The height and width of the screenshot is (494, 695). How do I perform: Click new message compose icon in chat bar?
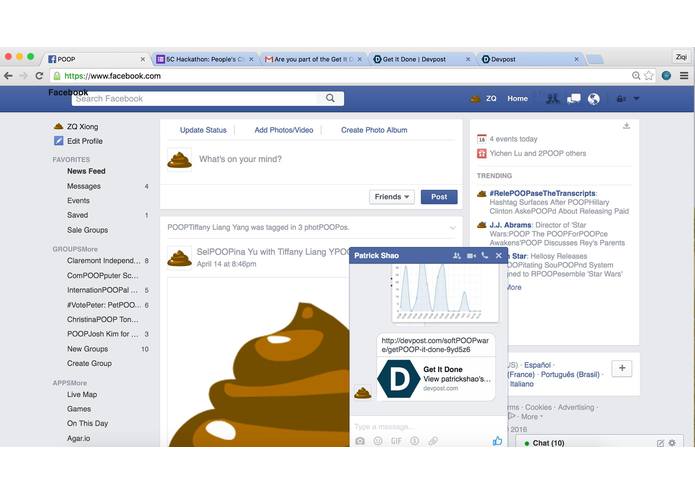coord(660,443)
